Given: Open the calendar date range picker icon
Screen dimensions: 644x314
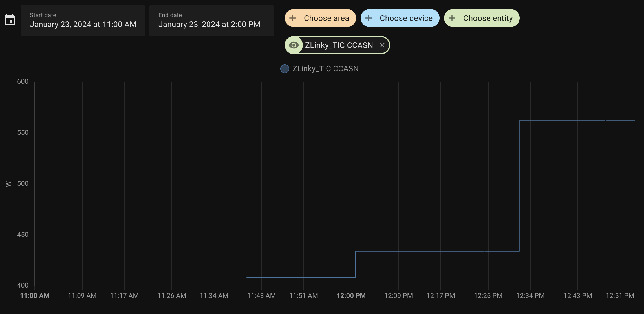Looking at the screenshot, I should tap(10, 20).
